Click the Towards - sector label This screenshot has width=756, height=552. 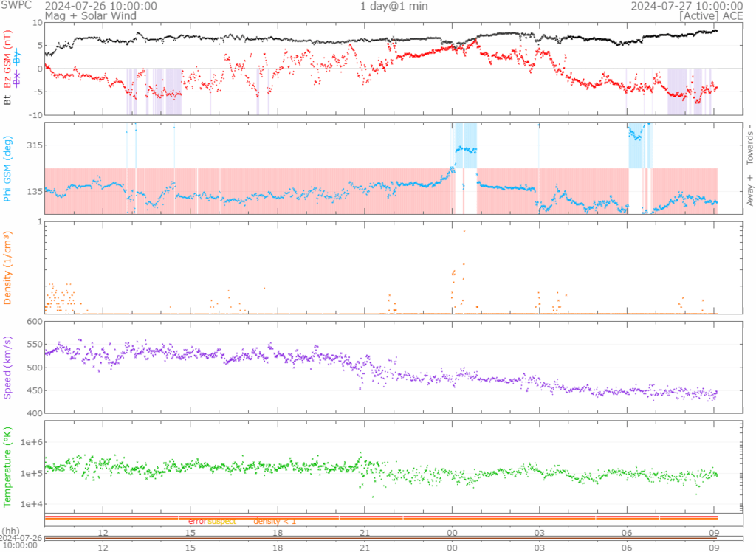750,145
